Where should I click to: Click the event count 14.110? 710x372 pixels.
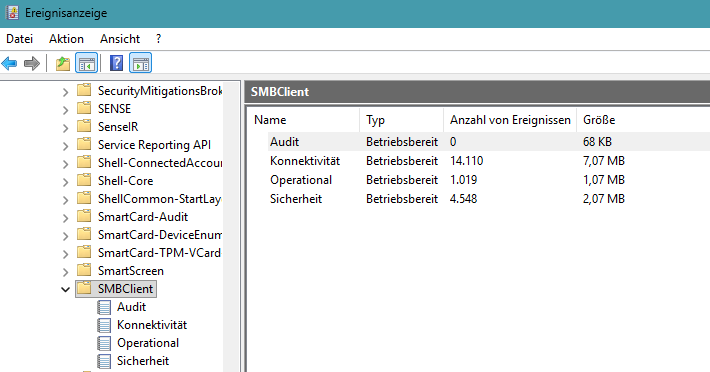(x=466, y=161)
